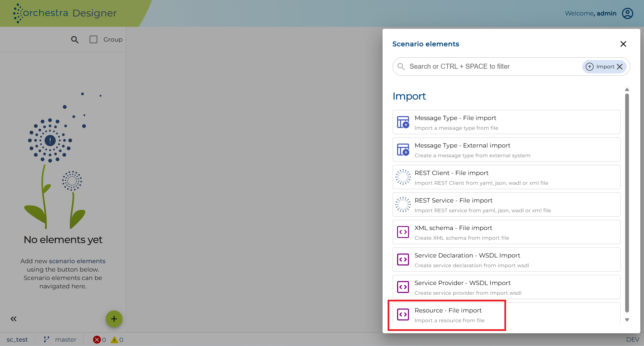Image resolution: width=644 pixels, height=346 pixels.
Task: Click the No elements yet heading
Action: [x=63, y=240]
